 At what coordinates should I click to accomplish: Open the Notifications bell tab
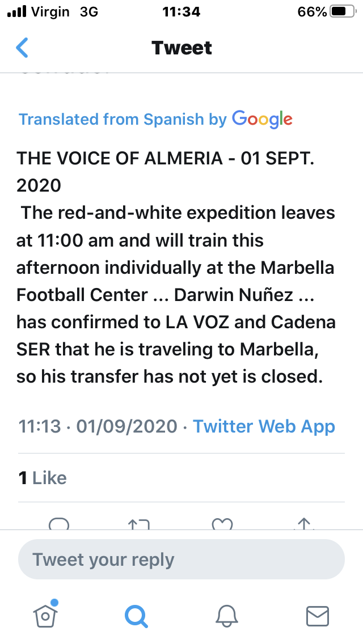(x=227, y=616)
